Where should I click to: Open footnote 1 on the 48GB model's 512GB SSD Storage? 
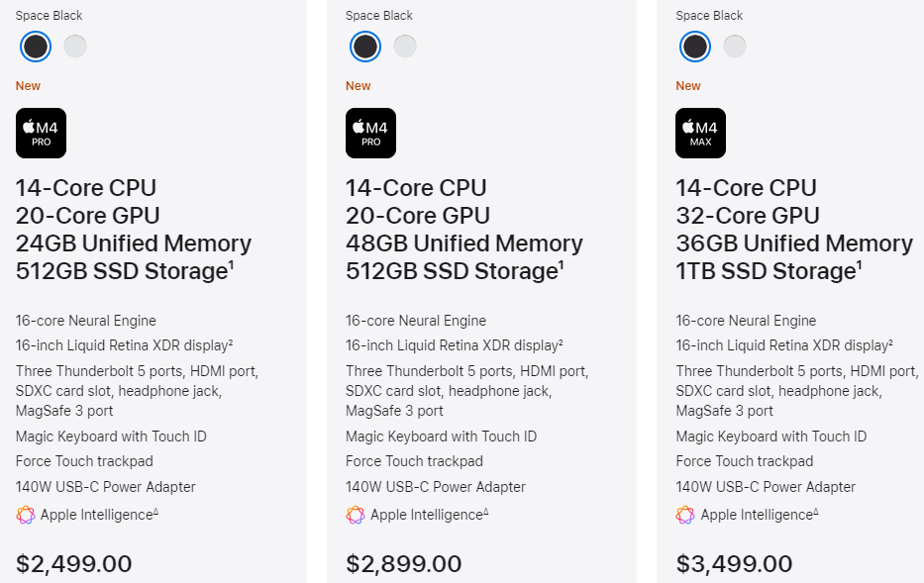point(562,264)
